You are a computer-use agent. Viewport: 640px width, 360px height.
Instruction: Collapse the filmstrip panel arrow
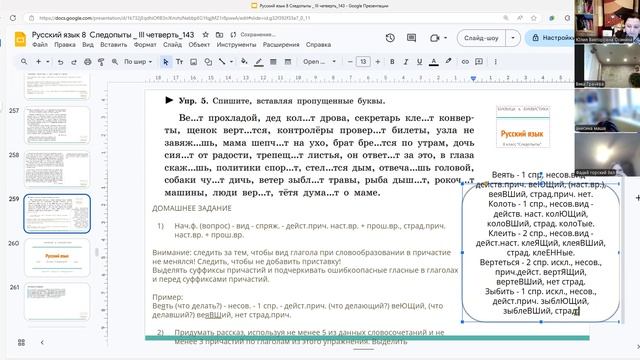coord(42,342)
